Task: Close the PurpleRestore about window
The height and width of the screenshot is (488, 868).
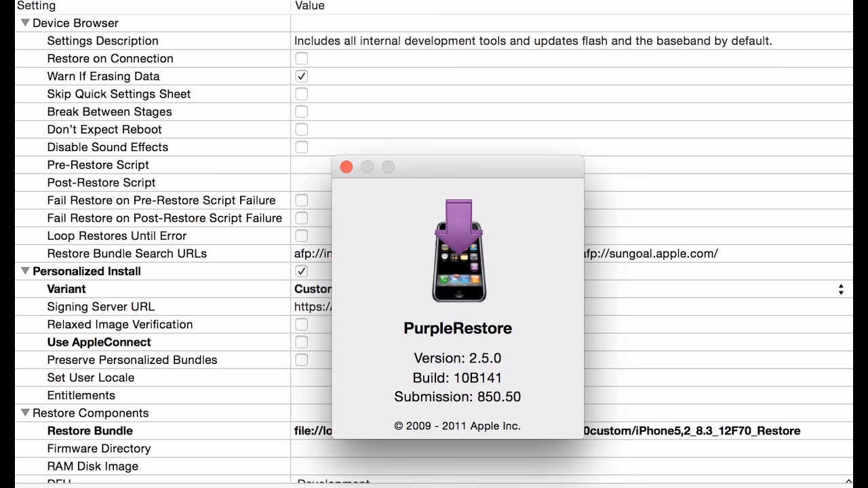Action: pos(347,167)
